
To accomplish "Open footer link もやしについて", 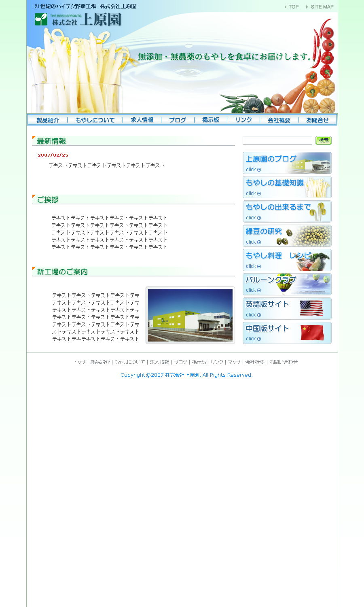I will coord(129,362).
